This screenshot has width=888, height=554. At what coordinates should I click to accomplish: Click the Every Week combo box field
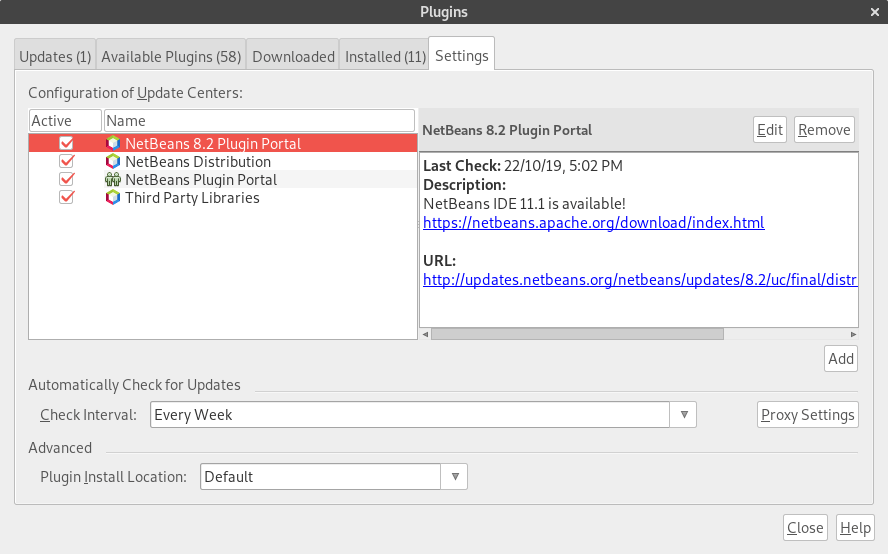410,415
